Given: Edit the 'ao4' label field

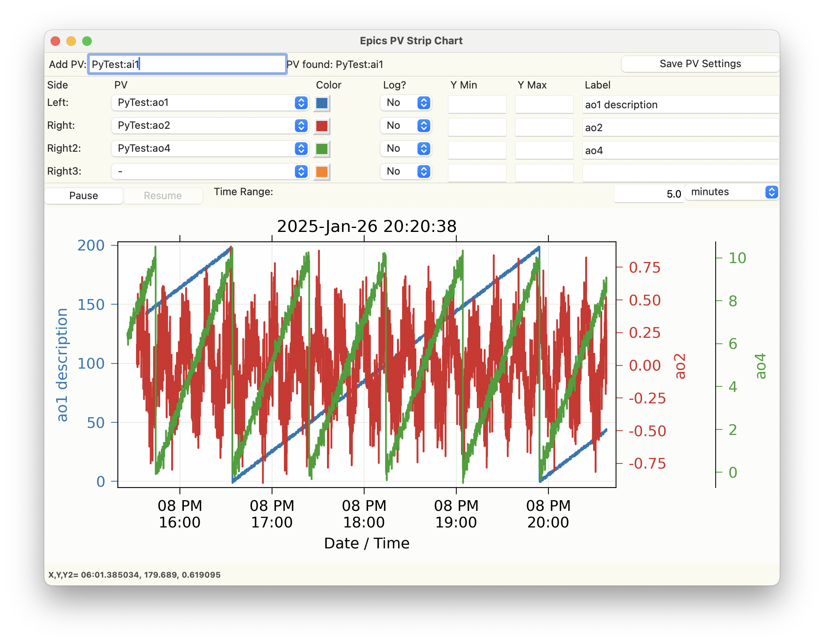Looking at the screenshot, I should tap(680, 150).
